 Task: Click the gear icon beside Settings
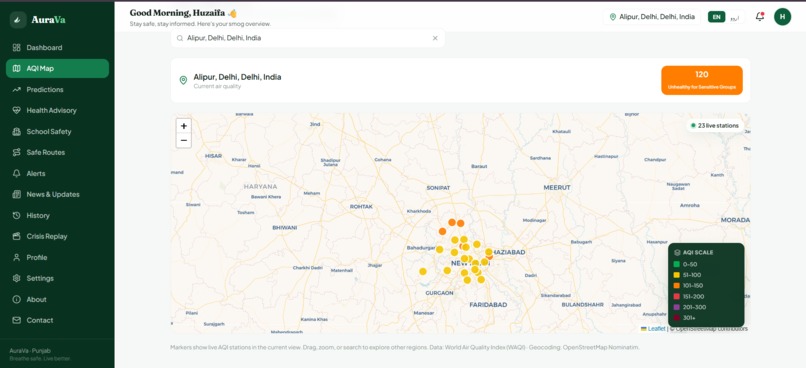point(16,279)
